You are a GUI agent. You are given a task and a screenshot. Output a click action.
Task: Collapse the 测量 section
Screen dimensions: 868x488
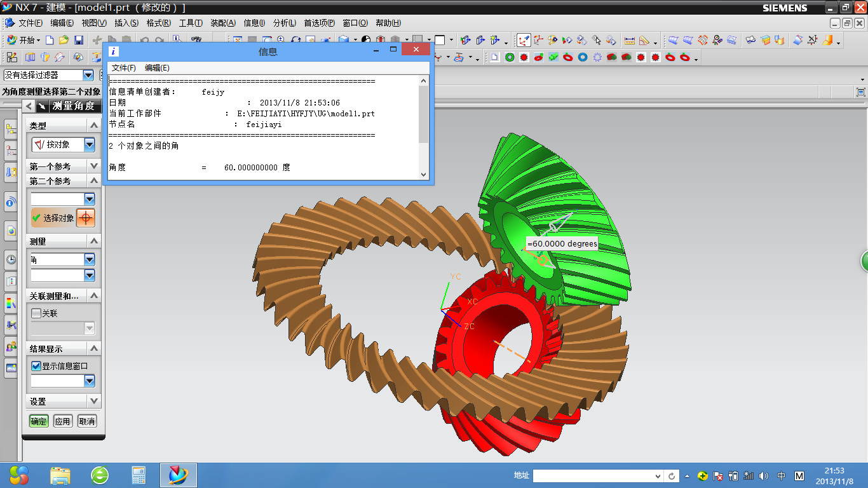click(x=93, y=241)
